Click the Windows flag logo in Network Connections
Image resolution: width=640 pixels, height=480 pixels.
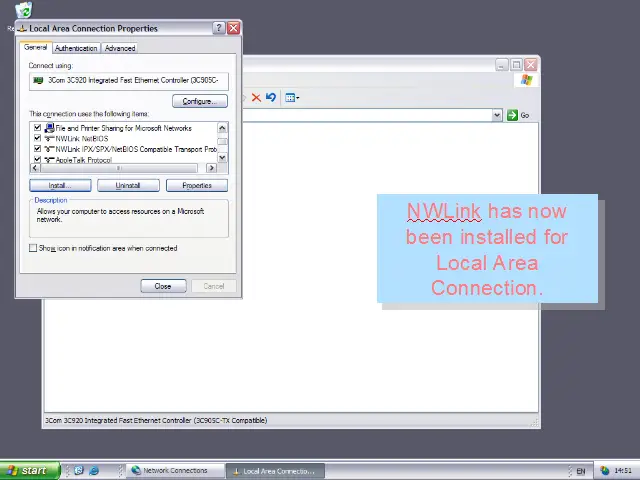pos(527,80)
